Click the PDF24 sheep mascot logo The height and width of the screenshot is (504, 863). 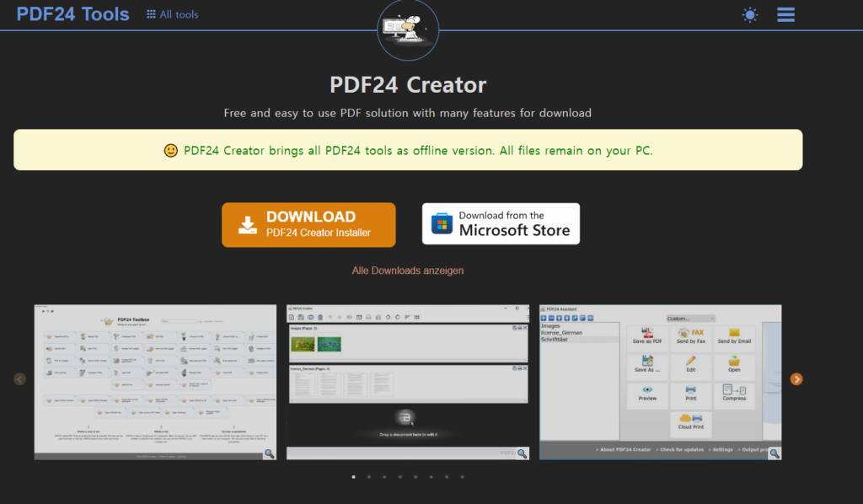[x=408, y=29]
